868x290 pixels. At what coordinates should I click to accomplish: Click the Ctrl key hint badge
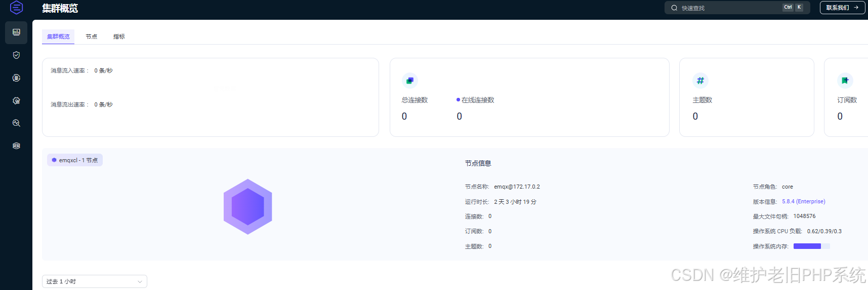[x=788, y=7]
